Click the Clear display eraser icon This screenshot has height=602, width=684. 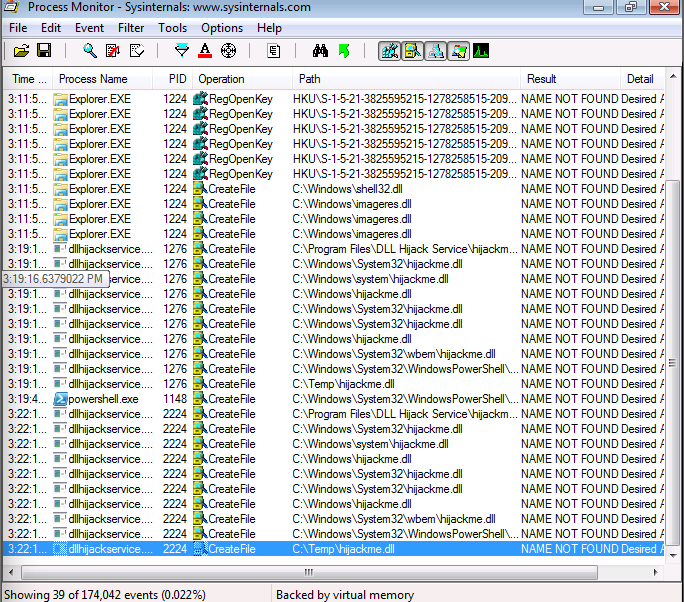pos(137,51)
